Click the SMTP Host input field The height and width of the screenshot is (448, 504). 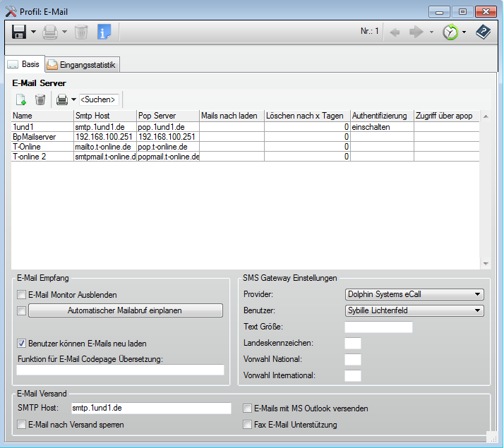pos(150,408)
